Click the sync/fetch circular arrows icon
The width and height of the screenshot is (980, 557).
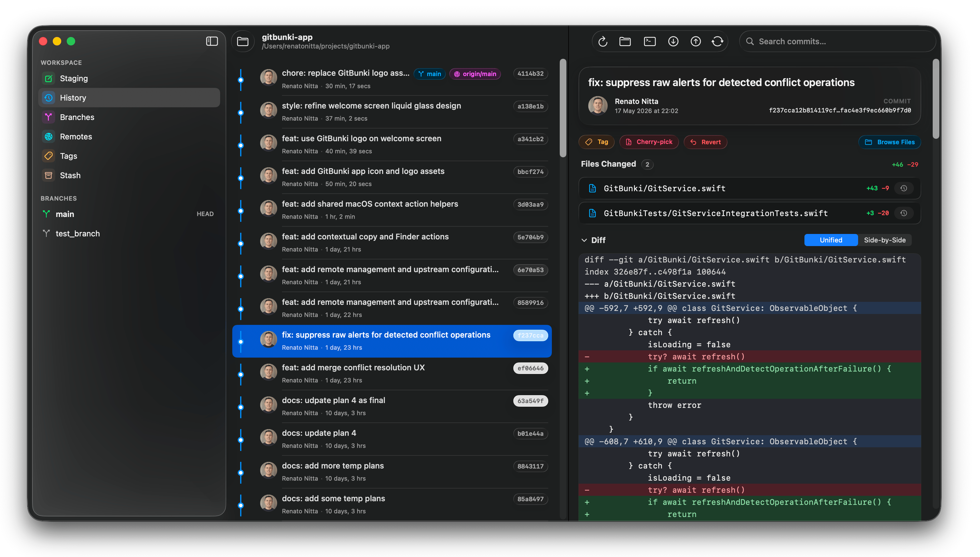(x=717, y=41)
